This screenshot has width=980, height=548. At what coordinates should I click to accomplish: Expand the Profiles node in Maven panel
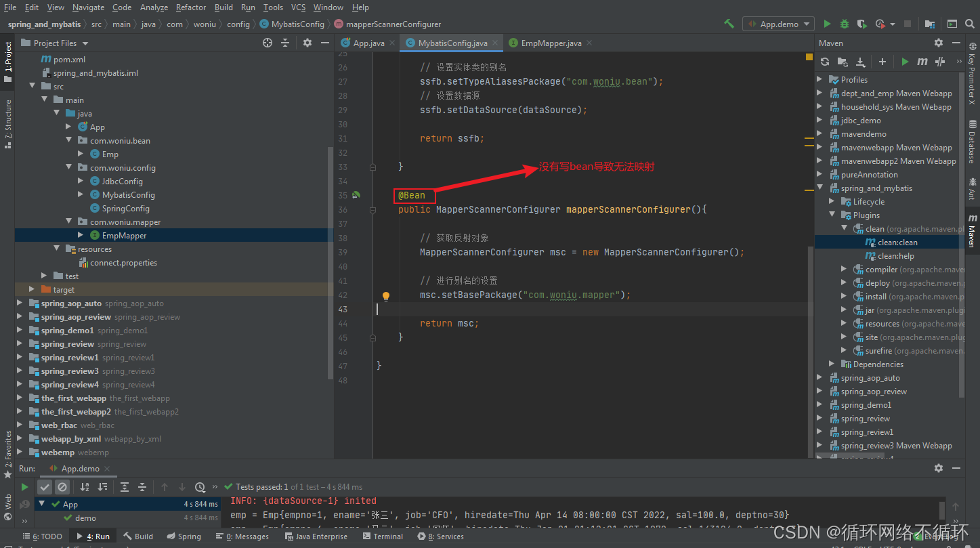coord(819,79)
